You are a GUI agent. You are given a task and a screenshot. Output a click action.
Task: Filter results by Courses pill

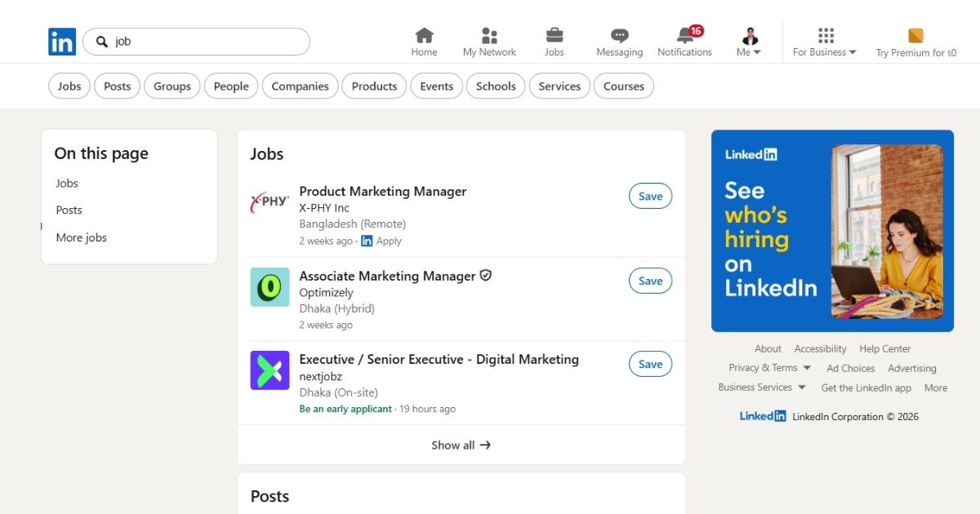[624, 86]
